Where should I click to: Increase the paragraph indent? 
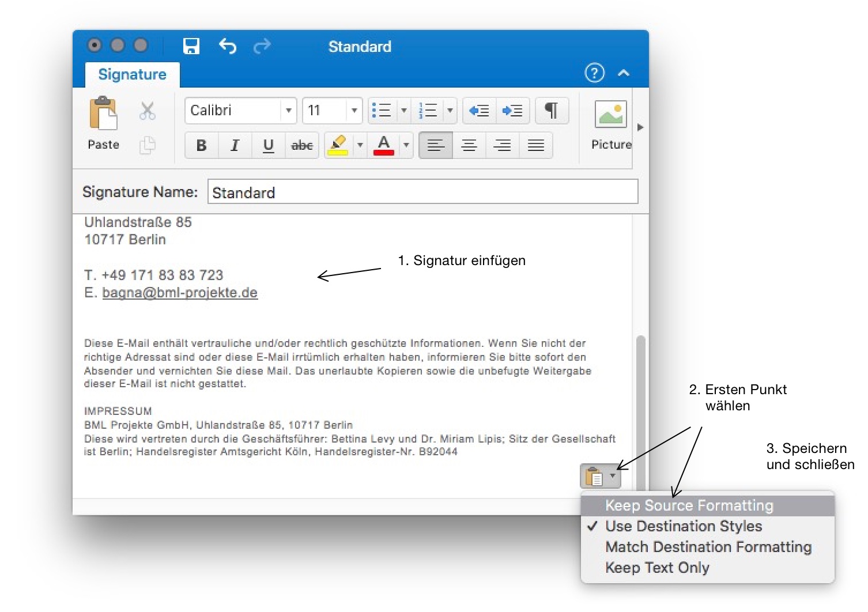(x=512, y=111)
